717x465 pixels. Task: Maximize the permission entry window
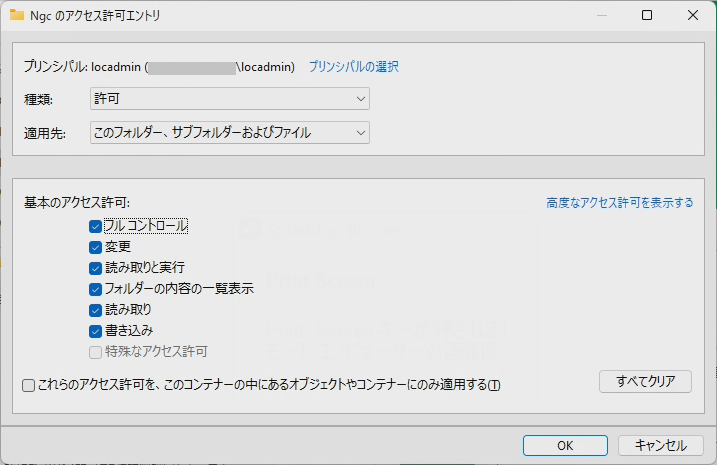click(x=647, y=15)
